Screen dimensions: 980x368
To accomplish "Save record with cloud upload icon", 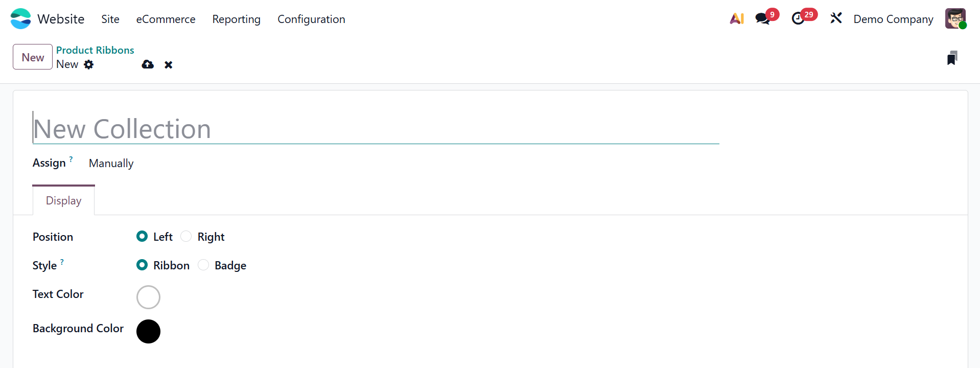I will 148,64.
